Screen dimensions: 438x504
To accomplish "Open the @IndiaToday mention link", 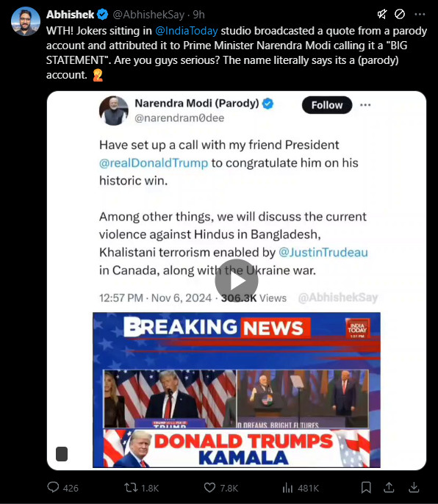I will pos(187,31).
